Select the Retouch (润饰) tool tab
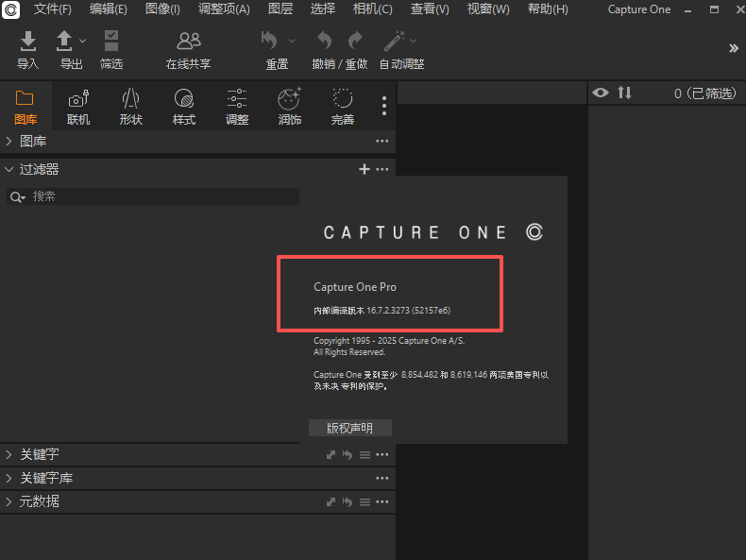The width and height of the screenshot is (746, 560). 289,107
